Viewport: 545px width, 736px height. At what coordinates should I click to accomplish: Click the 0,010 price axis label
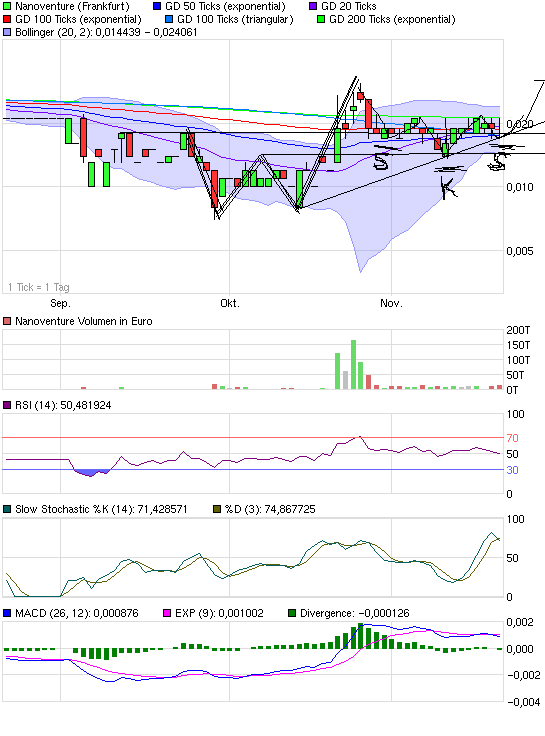(x=520, y=187)
